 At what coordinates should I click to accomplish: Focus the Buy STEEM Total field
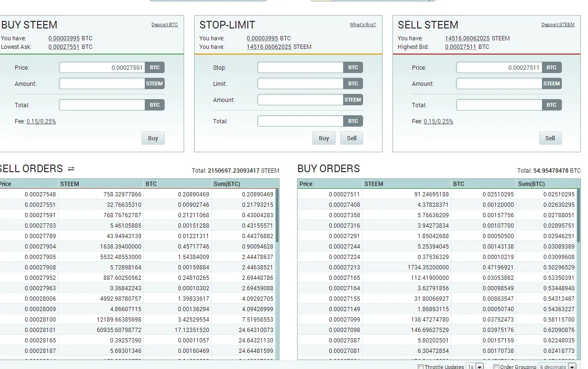(x=102, y=105)
